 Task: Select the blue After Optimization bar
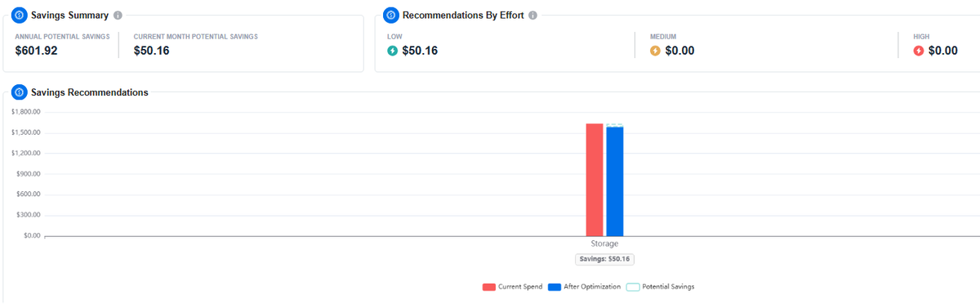(x=615, y=181)
